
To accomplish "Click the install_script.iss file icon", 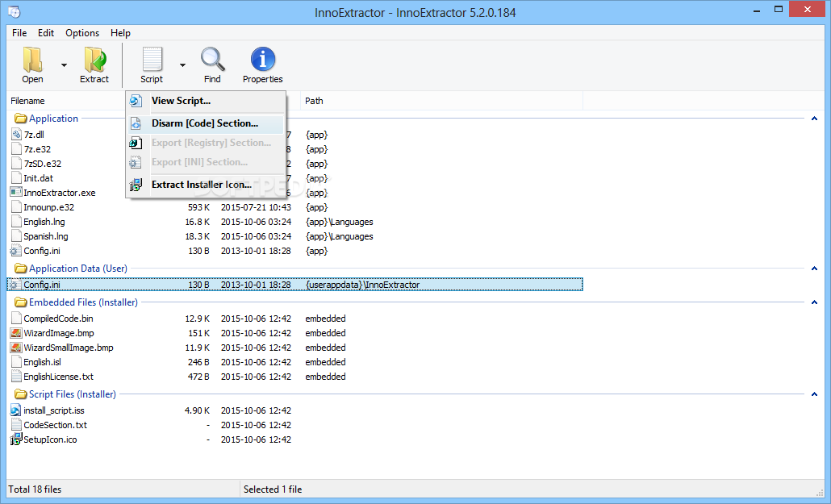I will pyautogui.click(x=16, y=410).
